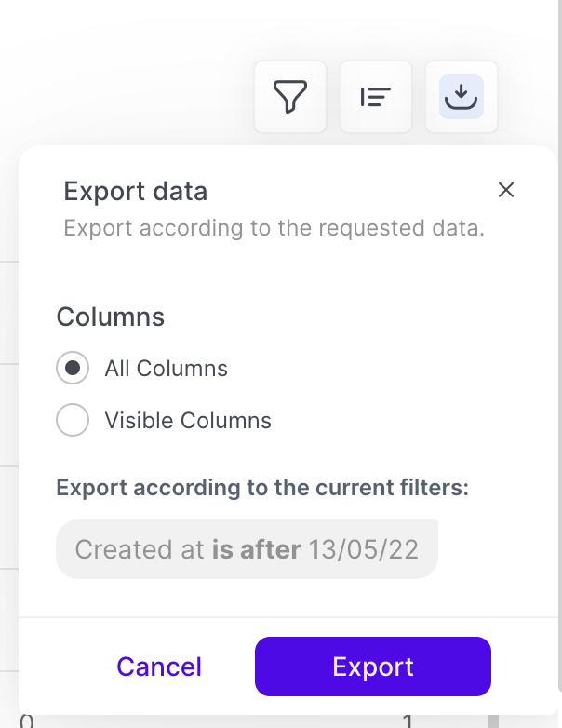This screenshot has height=728, width=562.
Task: Click the "1" value below the dialog
Action: pos(408,722)
